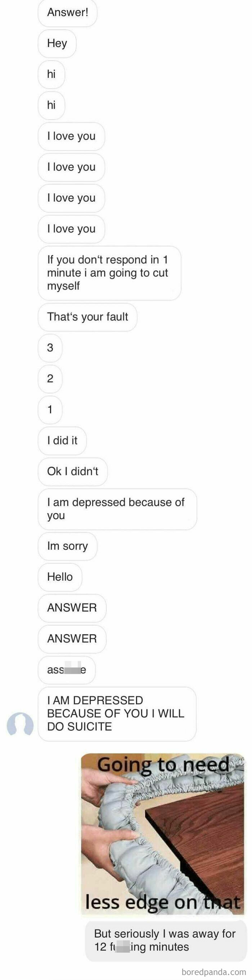The image size is (252, 980).
Task: Select the gray '12 minutes' reply bubble
Action: point(166,940)
